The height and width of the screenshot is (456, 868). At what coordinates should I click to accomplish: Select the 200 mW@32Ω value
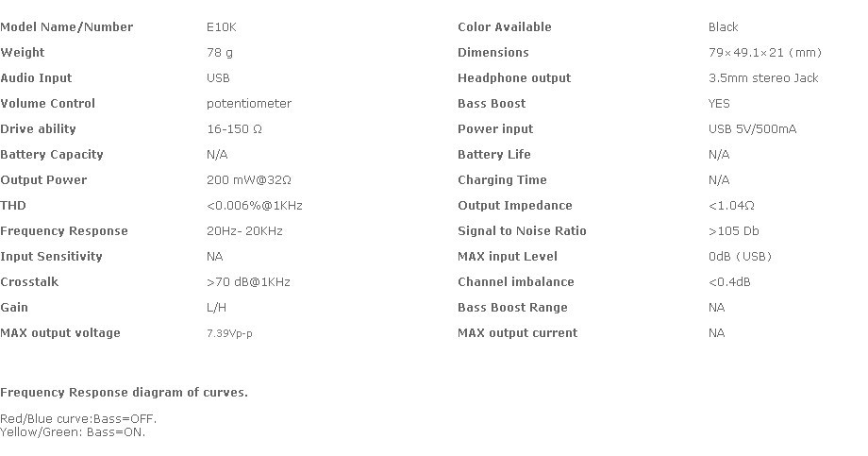pos(249,180)
